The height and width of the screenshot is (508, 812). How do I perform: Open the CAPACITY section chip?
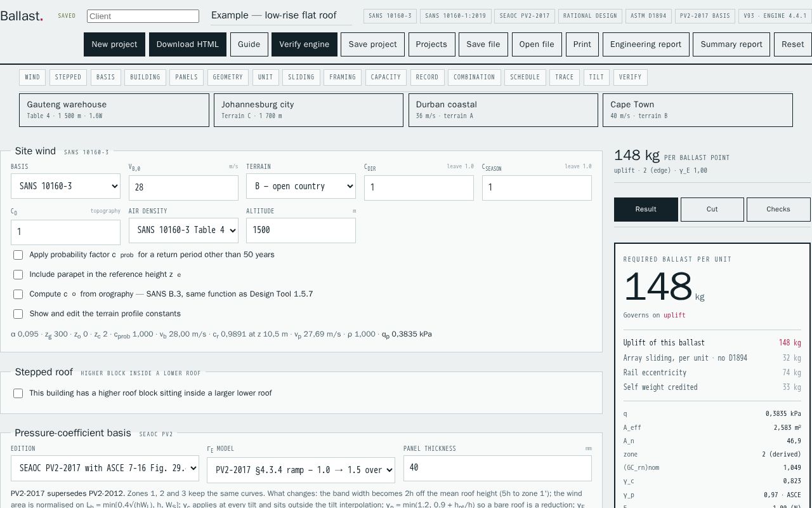[386, 77]
